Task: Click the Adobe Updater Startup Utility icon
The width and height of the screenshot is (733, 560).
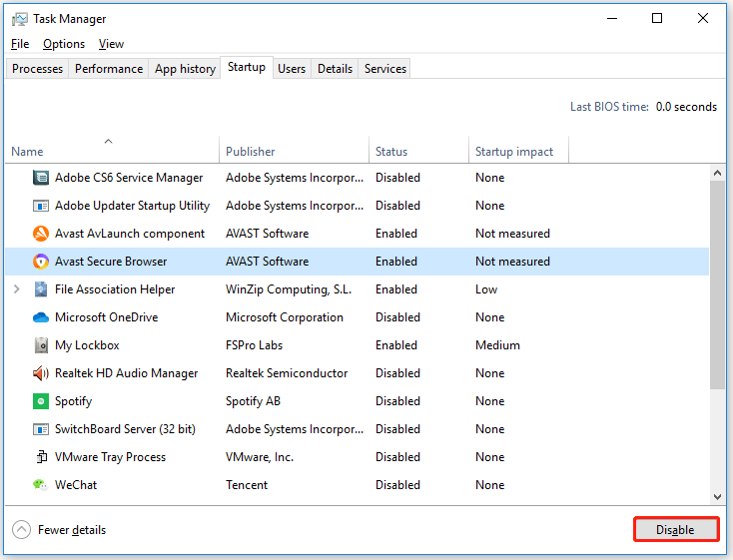Action: pos(41,206)
